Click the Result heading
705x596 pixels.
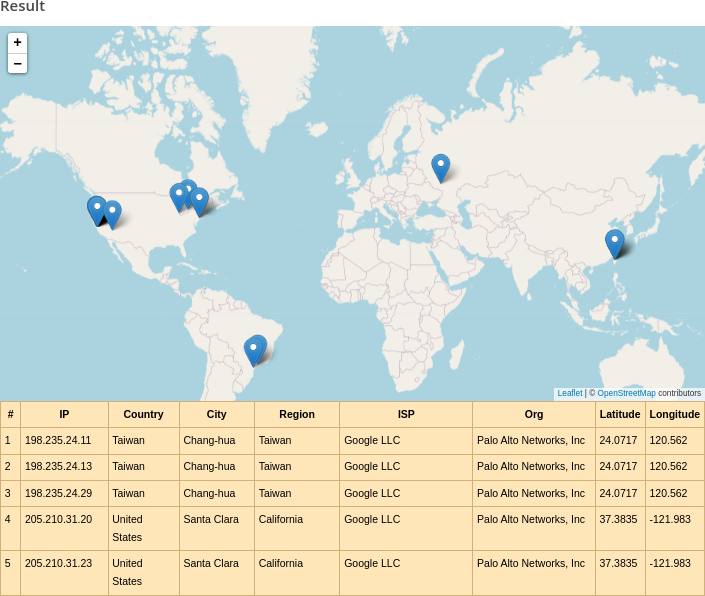click(22, 6)
